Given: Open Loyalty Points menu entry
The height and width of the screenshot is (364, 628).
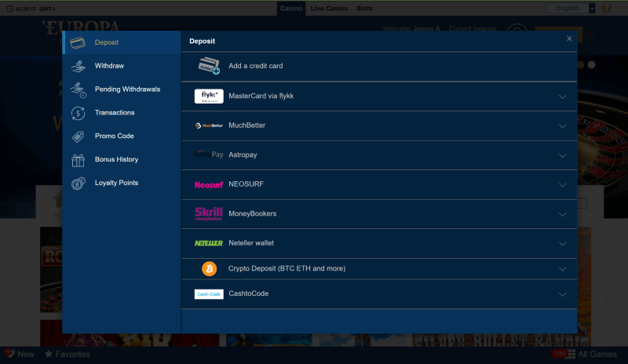Looking at the screenshot, I should [122, 183].
